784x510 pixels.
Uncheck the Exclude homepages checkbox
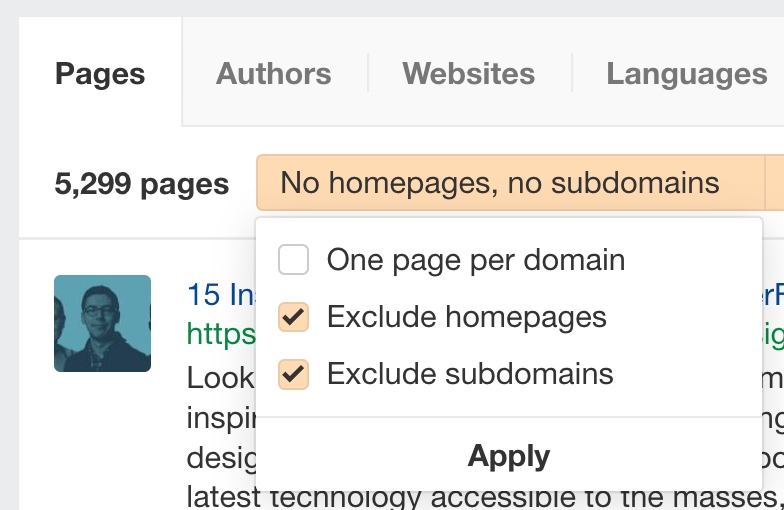tap(294, 317)
